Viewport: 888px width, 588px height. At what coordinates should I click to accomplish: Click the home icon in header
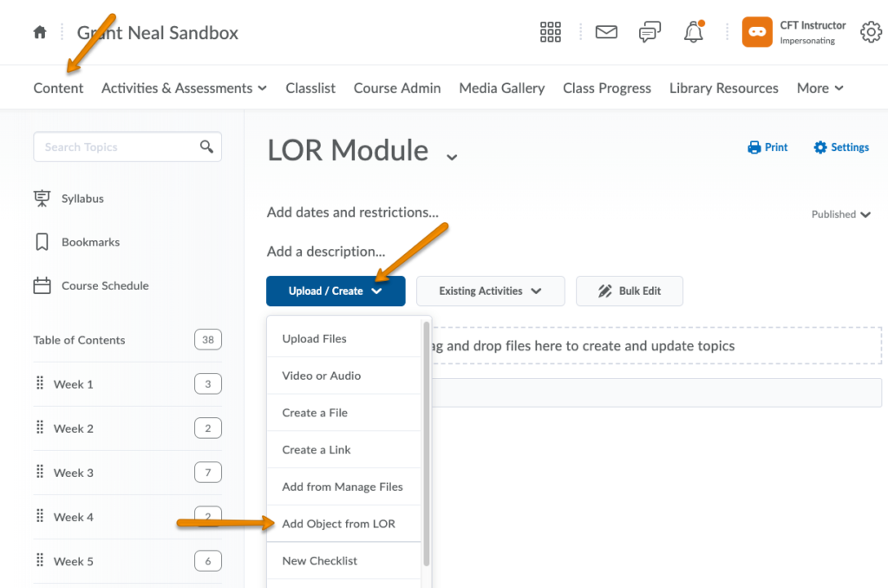coord(39,33)
